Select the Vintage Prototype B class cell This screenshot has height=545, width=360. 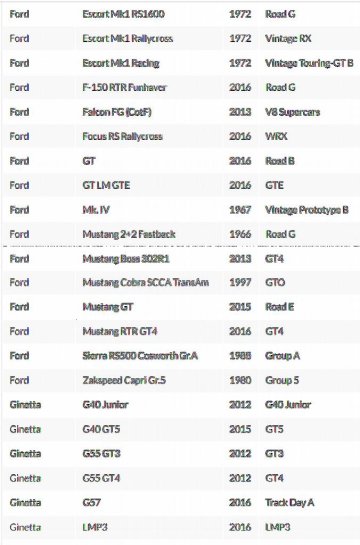tap(307, 210)
